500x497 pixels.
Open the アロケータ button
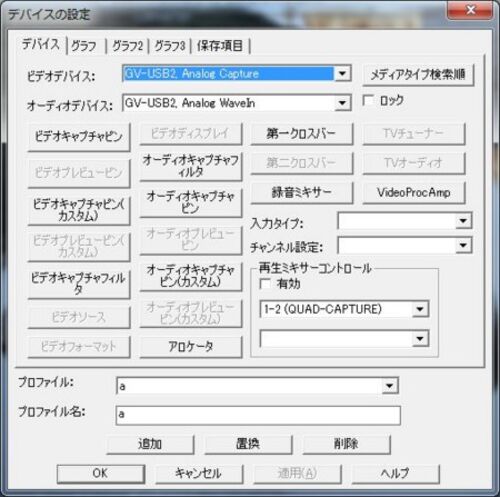coord(191,347)
